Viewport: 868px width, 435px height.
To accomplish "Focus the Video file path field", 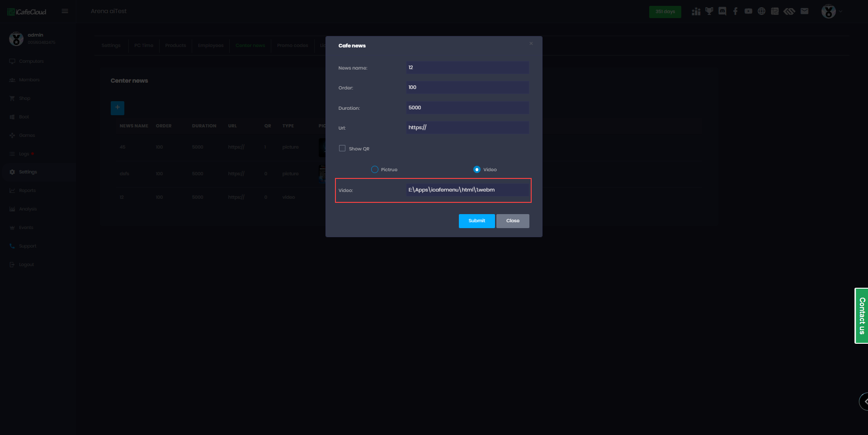I will pyautogui.click(x=467, y=190).
